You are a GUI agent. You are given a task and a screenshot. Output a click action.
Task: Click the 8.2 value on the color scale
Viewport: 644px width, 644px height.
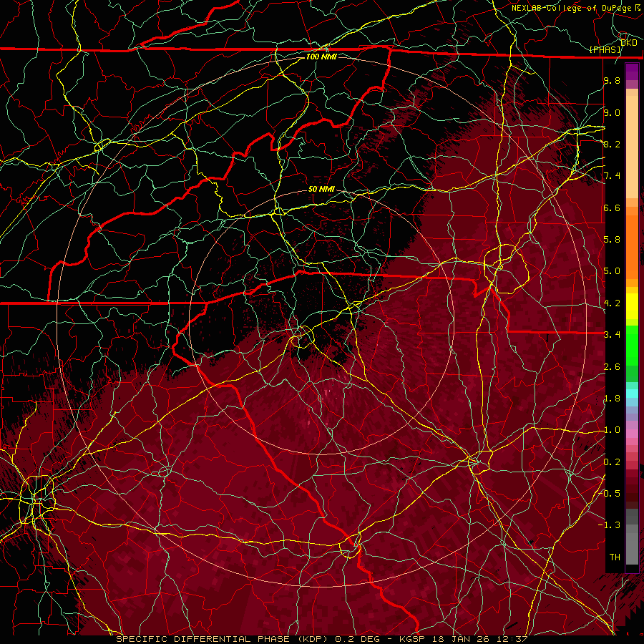612,144
